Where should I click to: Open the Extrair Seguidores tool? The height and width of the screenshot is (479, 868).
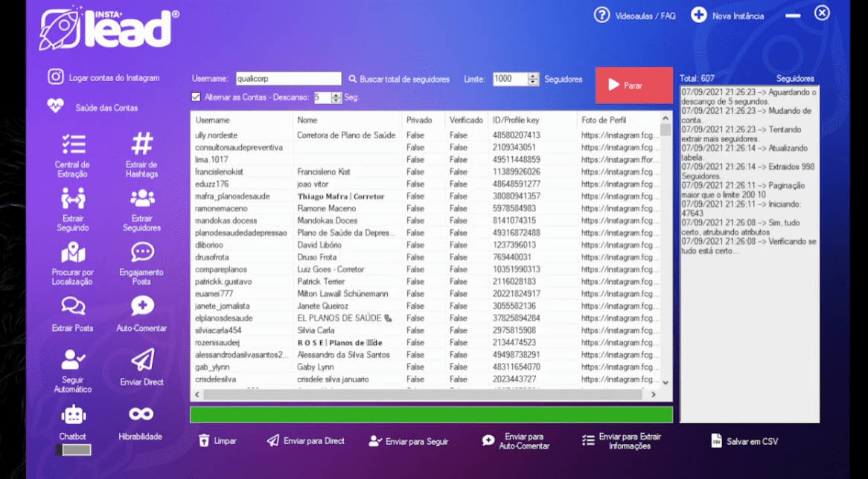click(141, 199)
